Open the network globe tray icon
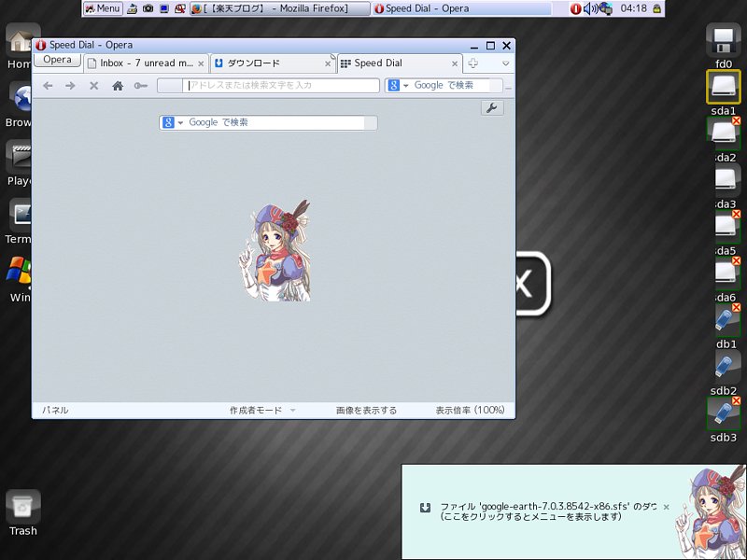The height and width of the screenshot is (560, 747). click(606, 8)
